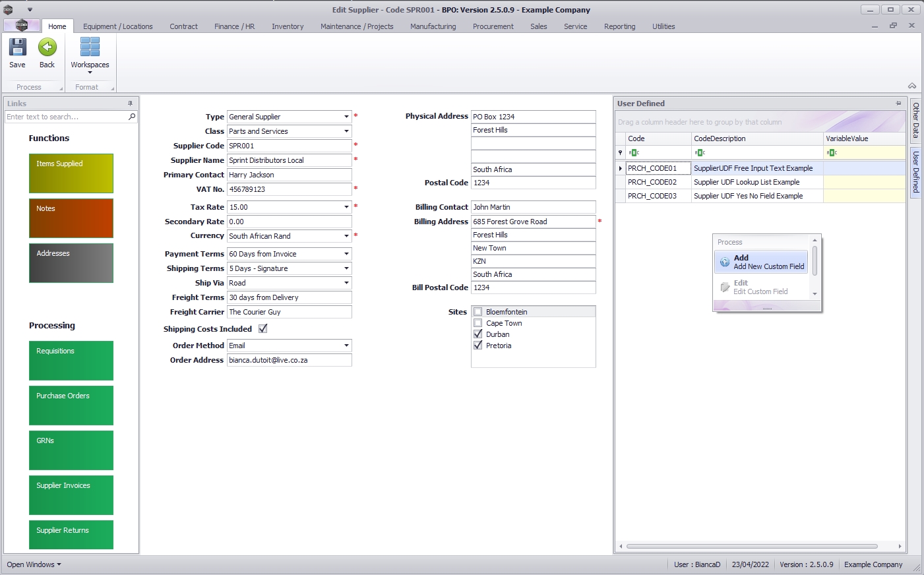Click the Edit Custom Field icon
This screenshot has width=924, height=575.
tap(725, 287)
